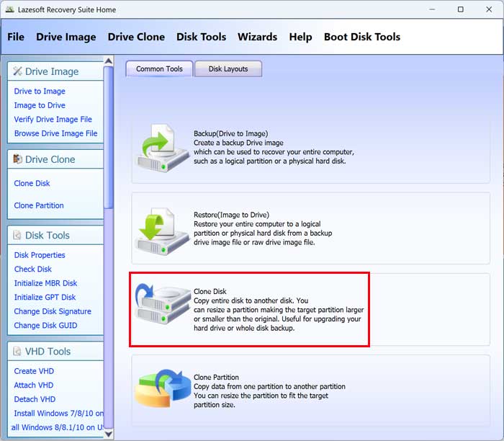Viewport: 504px width, 441px height.
Task: Click the VHD Tools panel header icon
Action: (17, 351)
